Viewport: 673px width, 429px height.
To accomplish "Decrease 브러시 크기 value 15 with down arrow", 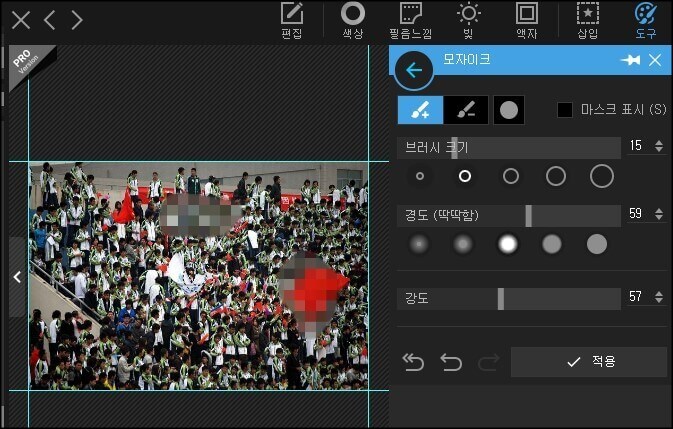I will click(659, 149).
